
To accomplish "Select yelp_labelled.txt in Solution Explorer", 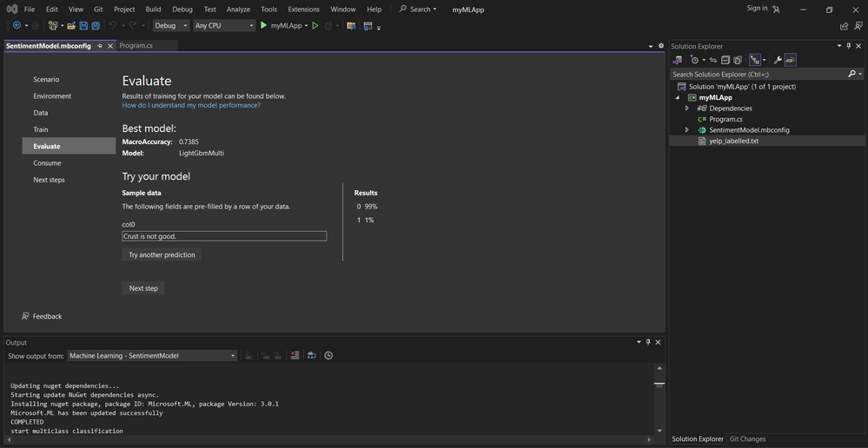I will point(734,141).
